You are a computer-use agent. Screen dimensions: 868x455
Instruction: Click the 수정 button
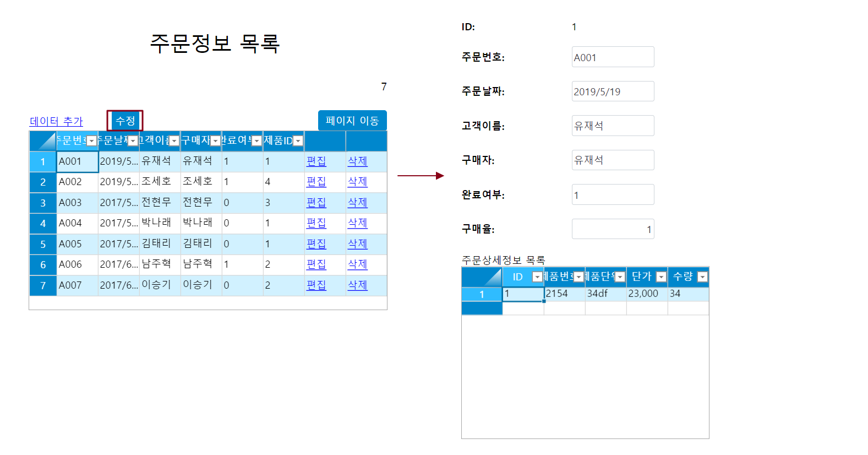(125, 121)
